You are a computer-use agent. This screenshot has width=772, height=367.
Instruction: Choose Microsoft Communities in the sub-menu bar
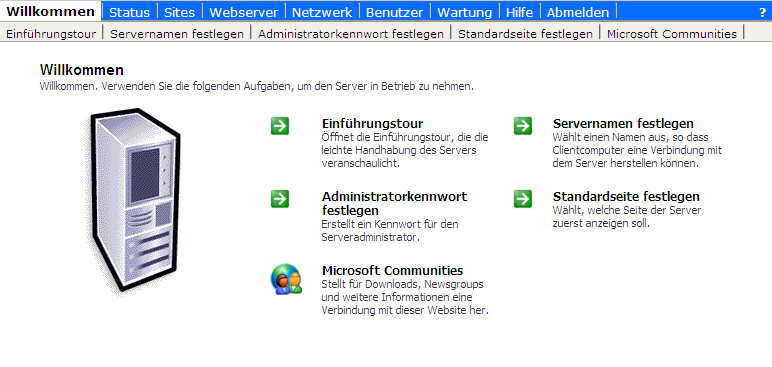[672, 34]
